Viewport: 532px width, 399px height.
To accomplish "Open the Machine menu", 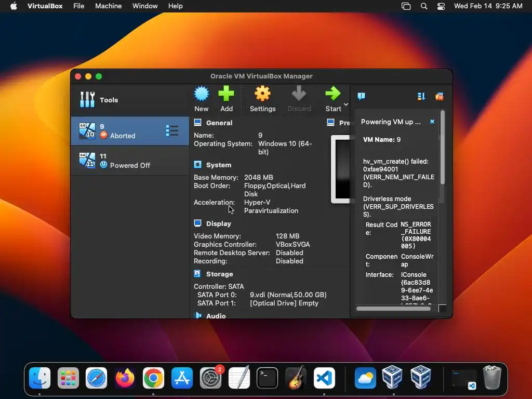I will [x=108, y=6].
